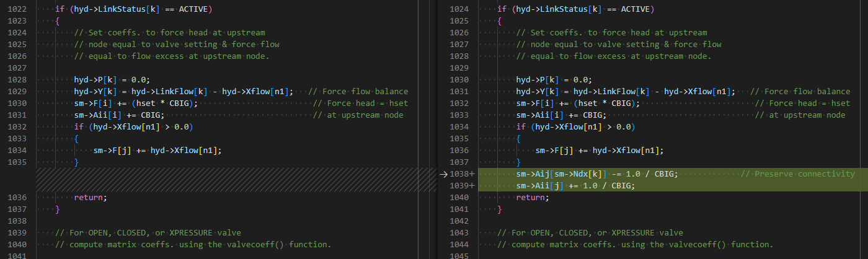The image size is (868, 259).
Task: Click hset on modified line 1032
Action: tap(840, 103)
